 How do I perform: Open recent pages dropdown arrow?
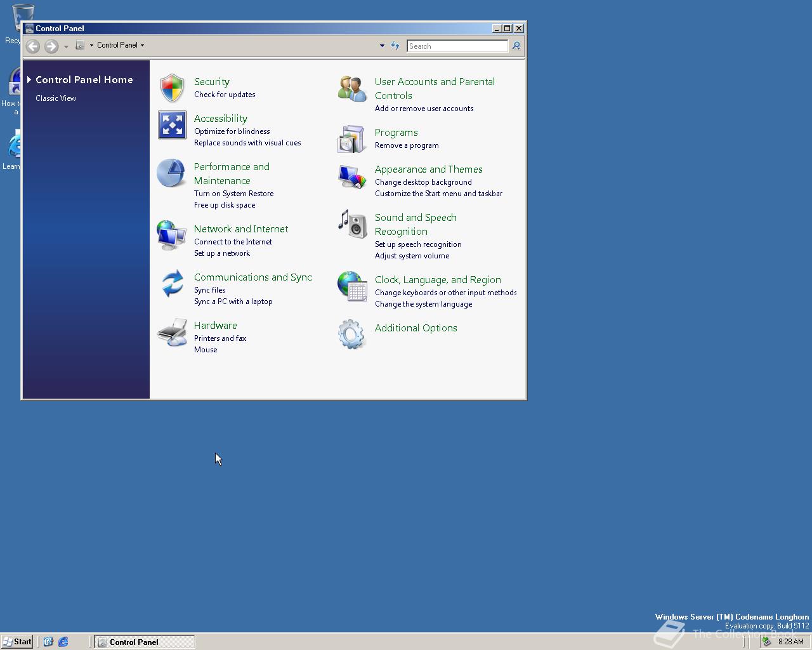click(66, 46)
